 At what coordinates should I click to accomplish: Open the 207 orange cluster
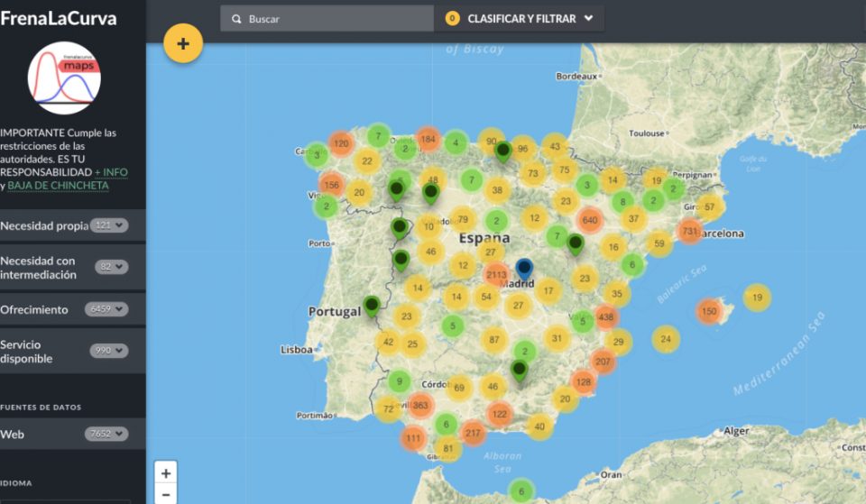[x=603, y=362]
